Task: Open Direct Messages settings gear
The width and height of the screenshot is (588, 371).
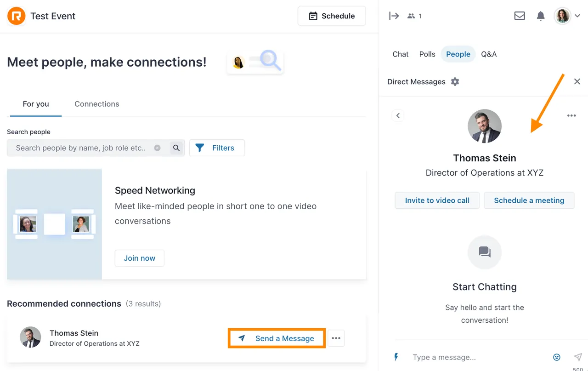Action: click(x=455, y=82)
